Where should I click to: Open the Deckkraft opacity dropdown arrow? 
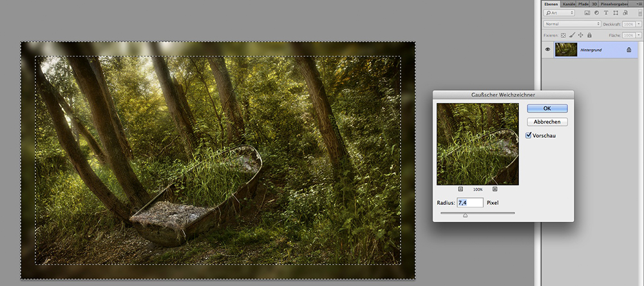coord(639,24)
